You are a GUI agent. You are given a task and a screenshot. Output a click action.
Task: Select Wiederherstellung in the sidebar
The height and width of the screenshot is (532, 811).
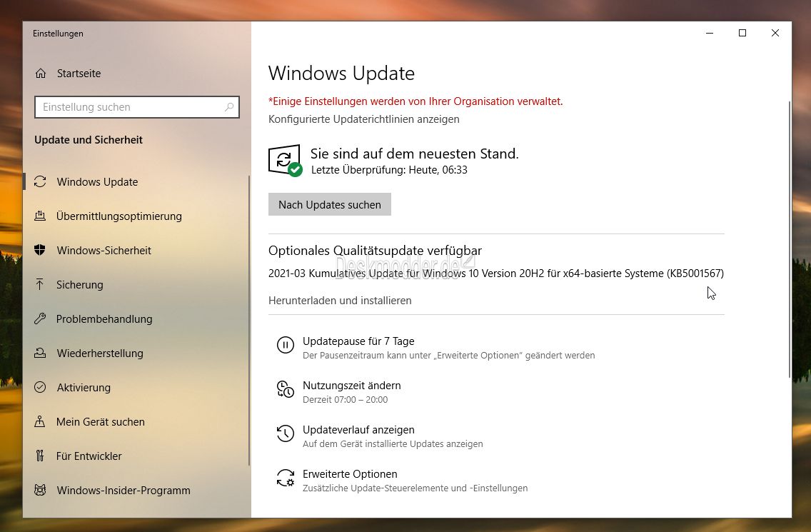pyautogui.click(x=136, y=353)
